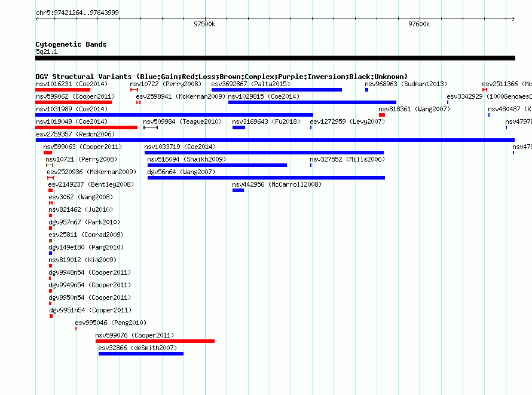532x395 pixels.
Task: Click the Cytogenetic Bands track title
Action: coord(71,44)
